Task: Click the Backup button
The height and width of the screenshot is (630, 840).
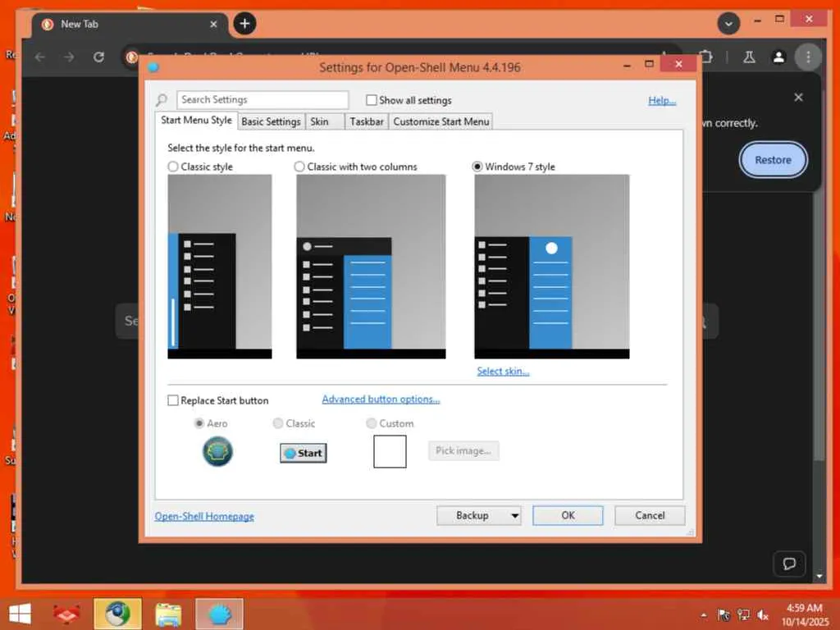Action: [472, 515]
